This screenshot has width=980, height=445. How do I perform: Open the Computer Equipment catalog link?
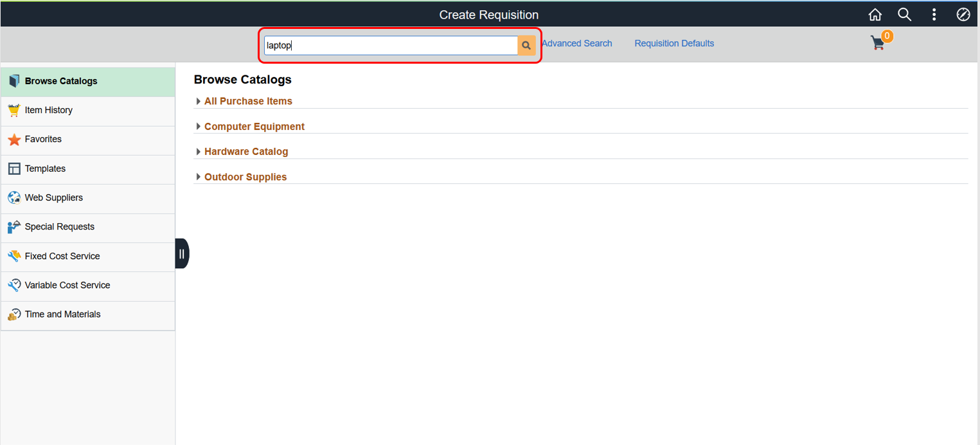click(x=254, y=127)
